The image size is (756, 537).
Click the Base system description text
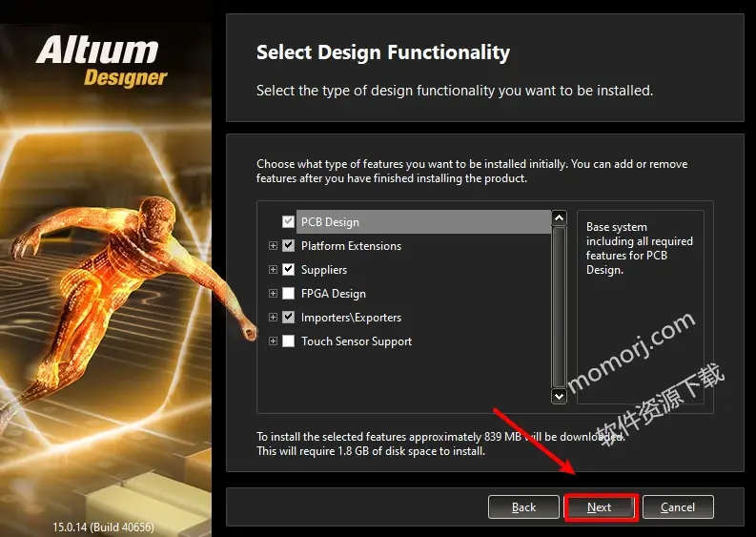coord(640,248)
